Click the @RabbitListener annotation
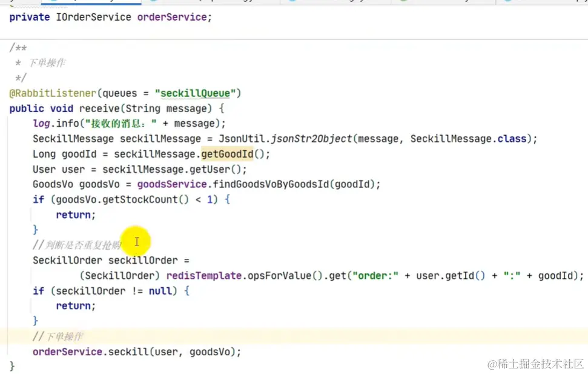 pos(53,93)
